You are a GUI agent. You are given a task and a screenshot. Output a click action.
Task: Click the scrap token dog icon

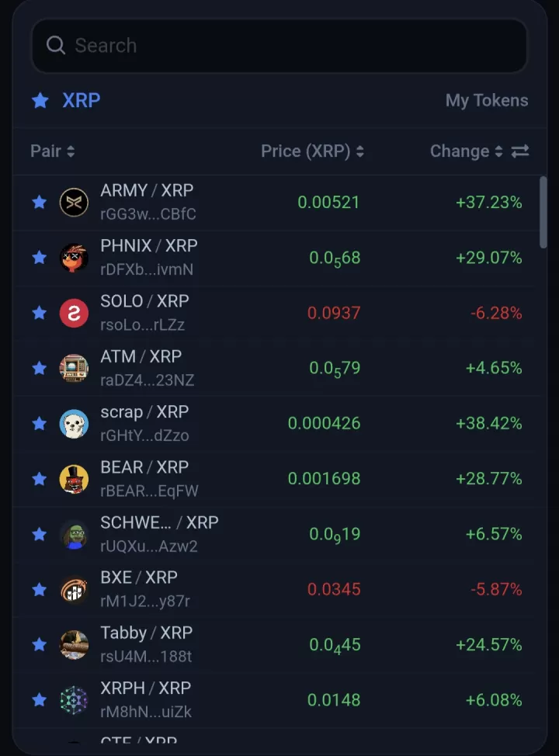point(74,424)
